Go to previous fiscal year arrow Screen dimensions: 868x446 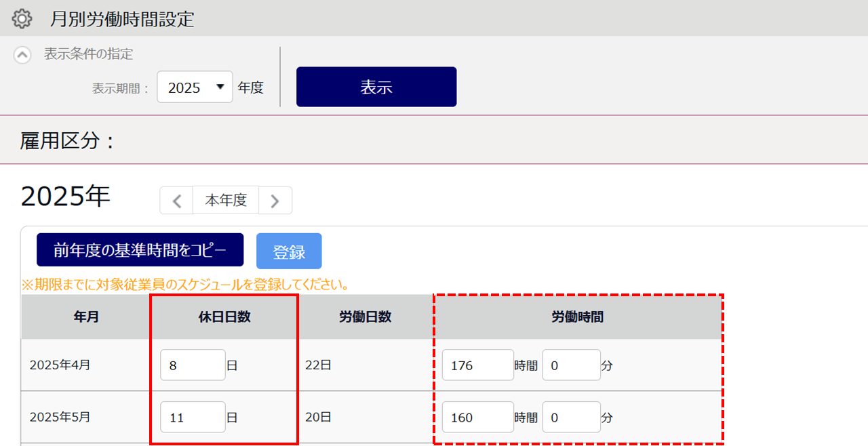(x=176, y=201)
